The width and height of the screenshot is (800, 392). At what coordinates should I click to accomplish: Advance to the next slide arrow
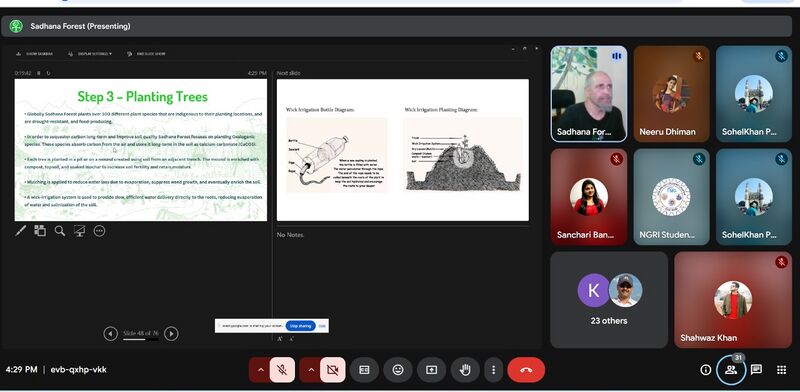point(171,334)
